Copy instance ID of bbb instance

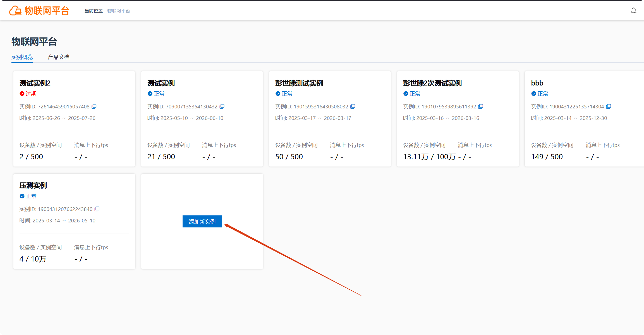coord(609,106)
